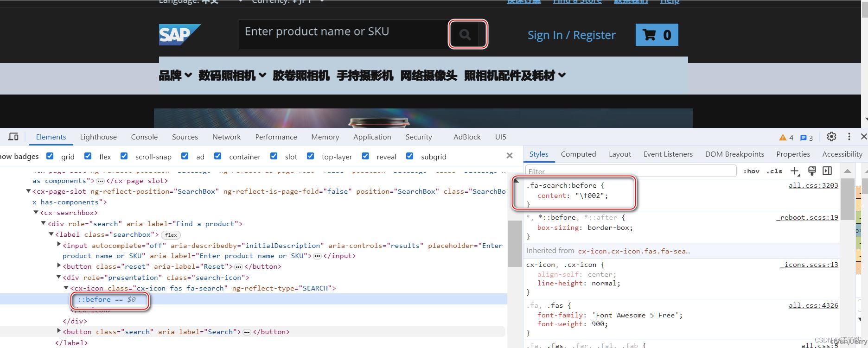The width and height of the screenshot is (868, 348).
Task: Click the issues count icon showing 3
Action: coord(807,138)
